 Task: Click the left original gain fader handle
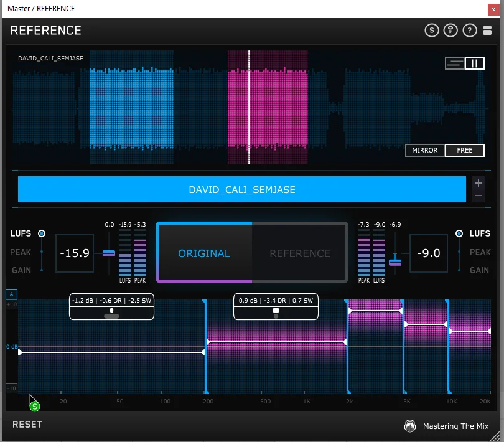[x=109, y=253]
